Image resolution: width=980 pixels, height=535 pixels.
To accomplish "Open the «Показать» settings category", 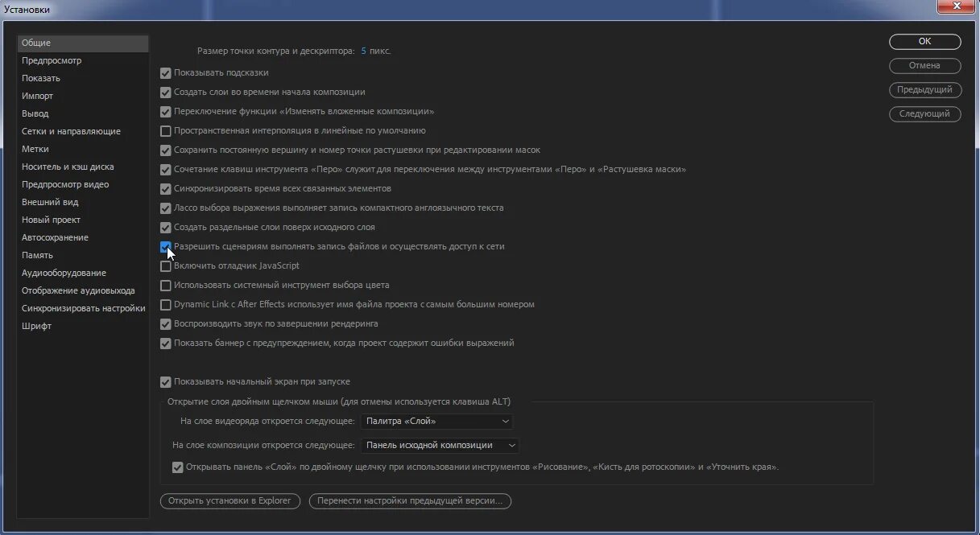I will tap(83, 78).
